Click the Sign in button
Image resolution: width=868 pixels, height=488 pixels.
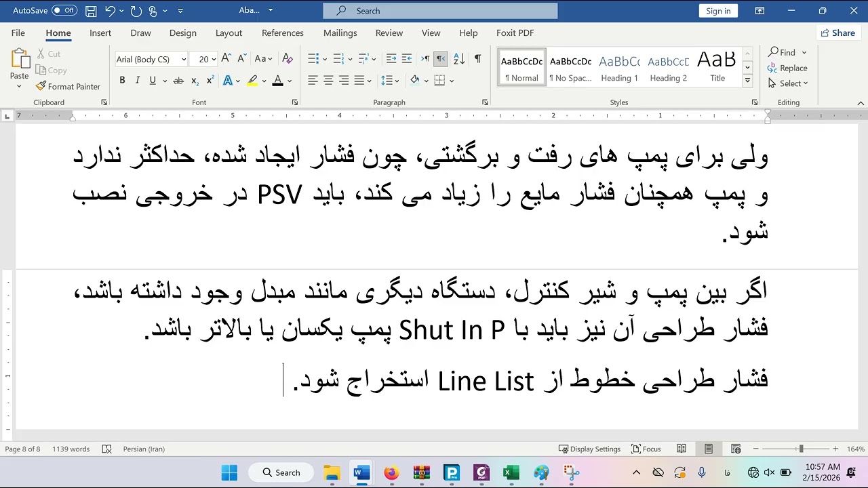(718, 11)
